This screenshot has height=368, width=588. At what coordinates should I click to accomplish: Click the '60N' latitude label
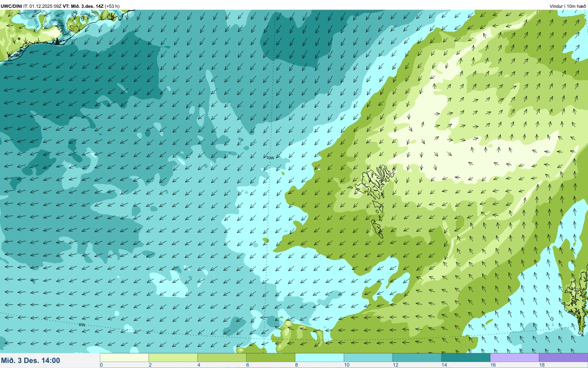click(x=82, y=325)
